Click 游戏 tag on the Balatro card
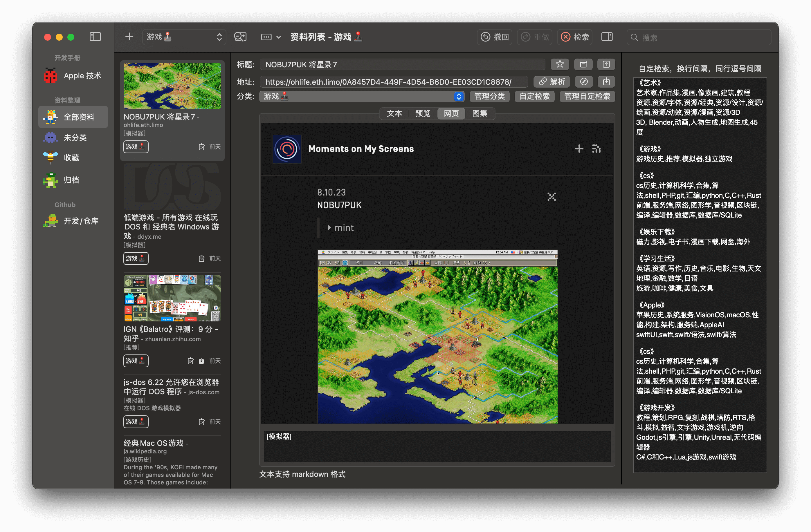 click(x=136, y=361)
